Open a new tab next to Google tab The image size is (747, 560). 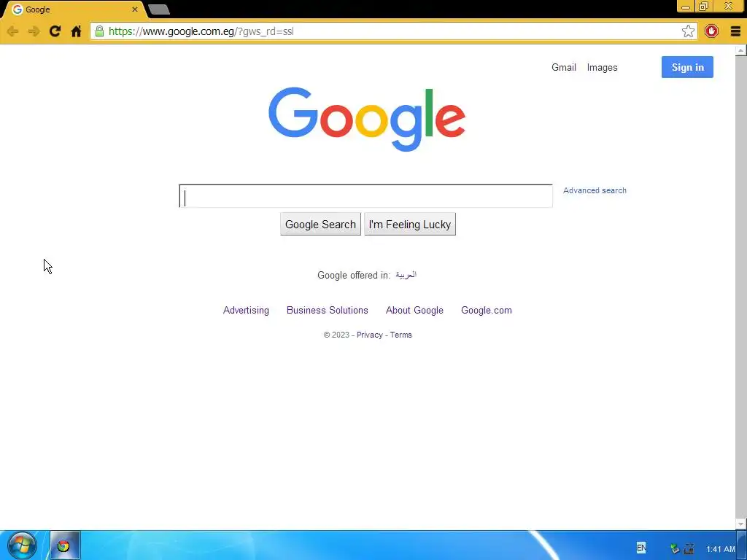coord(158,9)
